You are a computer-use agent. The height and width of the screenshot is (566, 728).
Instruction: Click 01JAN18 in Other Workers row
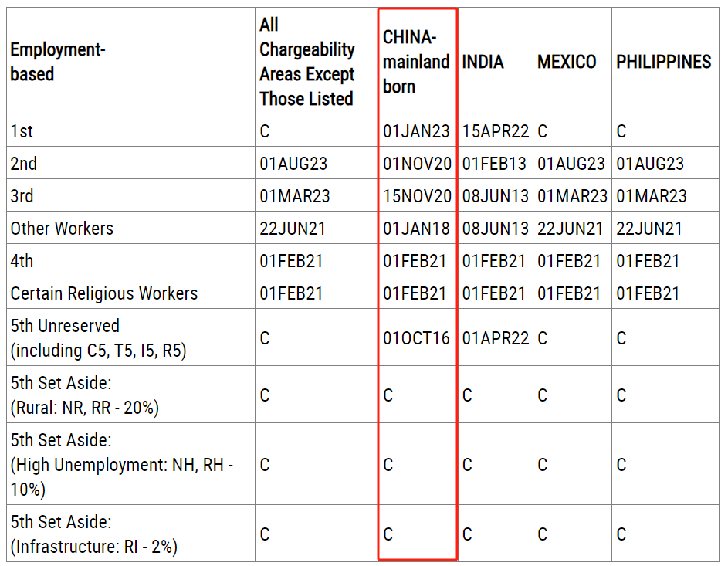pos(416,229)
